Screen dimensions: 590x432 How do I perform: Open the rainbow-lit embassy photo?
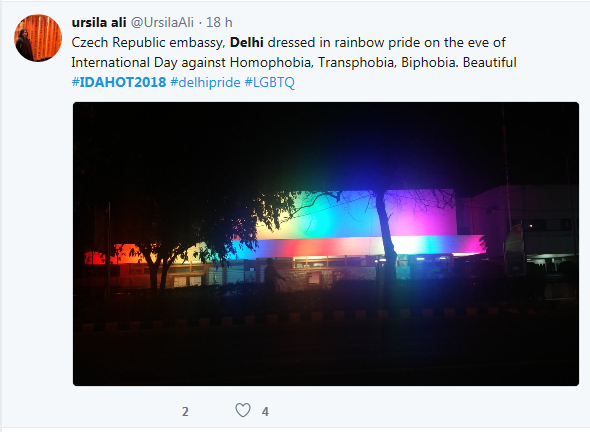(x=326, y=244)
